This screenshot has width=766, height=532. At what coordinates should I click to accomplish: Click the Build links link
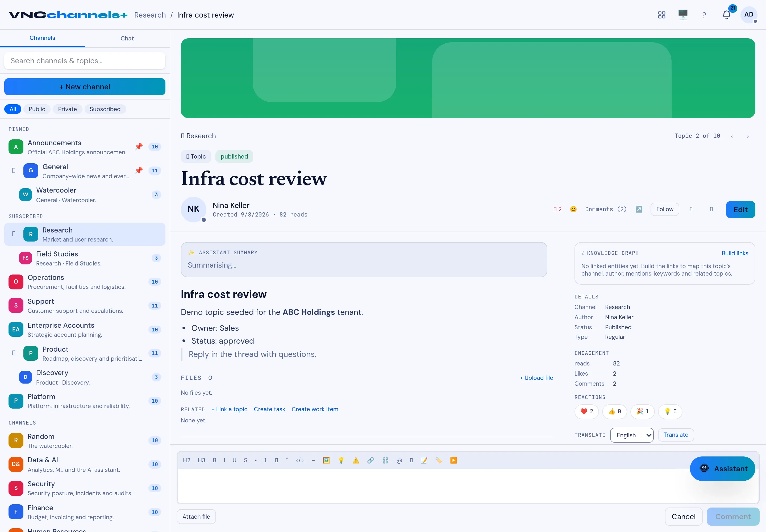point(735,253)
